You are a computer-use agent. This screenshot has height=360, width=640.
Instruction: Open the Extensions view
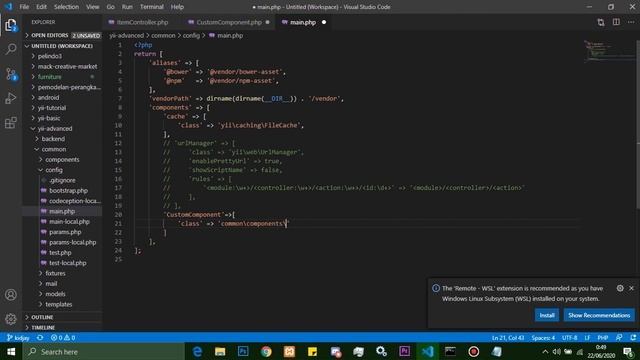pos(11,122)
